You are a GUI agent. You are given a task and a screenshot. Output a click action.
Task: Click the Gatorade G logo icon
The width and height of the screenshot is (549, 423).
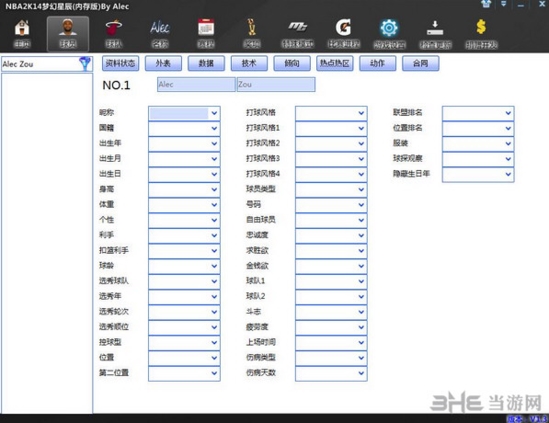pyautogui.click(x=343, y=28)
